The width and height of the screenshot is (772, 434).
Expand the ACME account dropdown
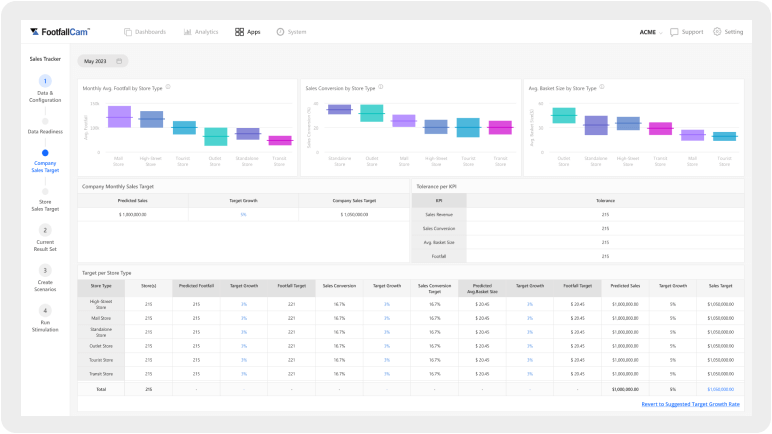coord(651,32)
